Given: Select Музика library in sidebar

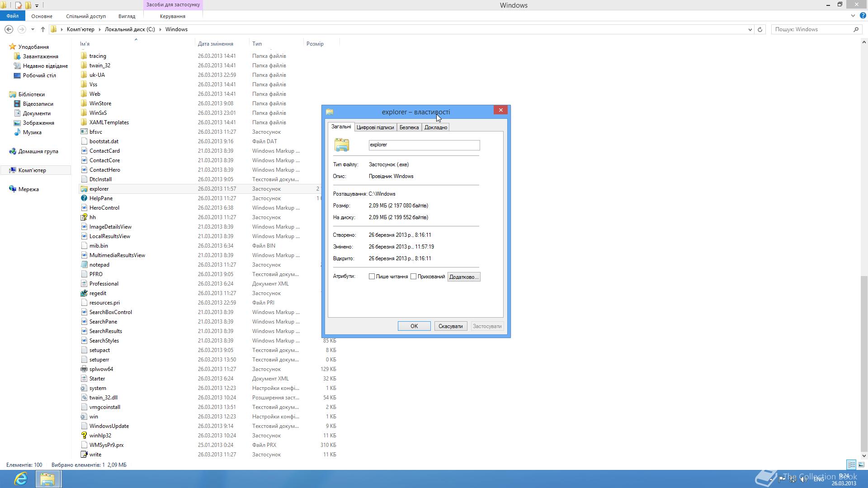Looking at the screenshot, I should pyautogui.click(x=32, y=132).
